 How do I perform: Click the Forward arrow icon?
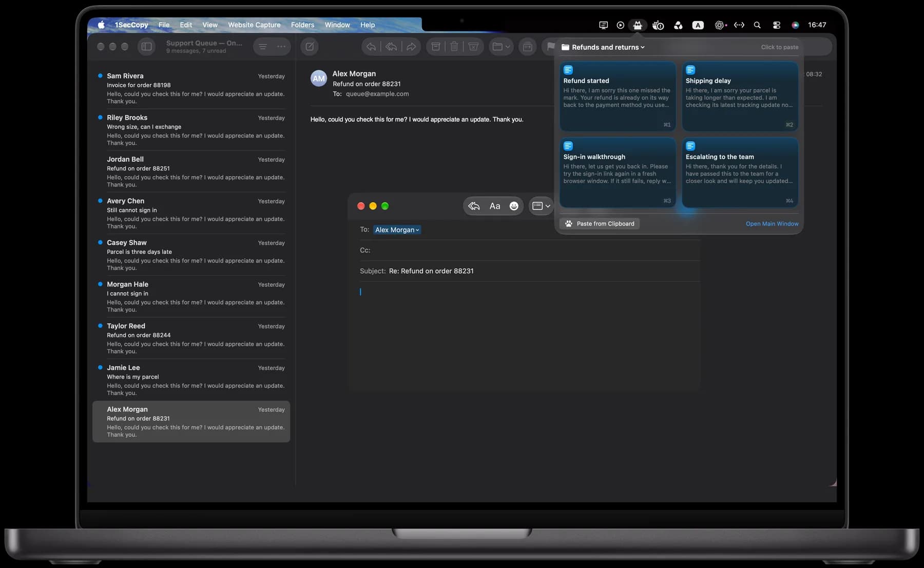point(411,47)
